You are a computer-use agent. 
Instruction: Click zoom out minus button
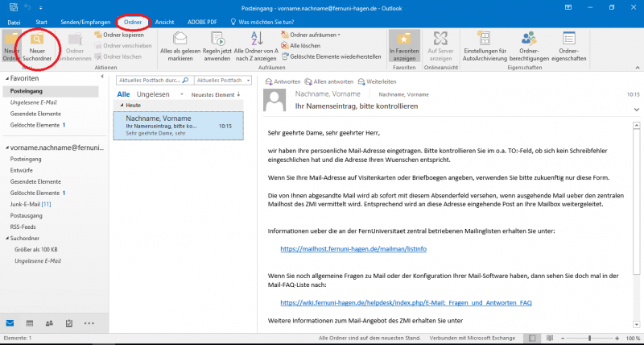(562, 338)
